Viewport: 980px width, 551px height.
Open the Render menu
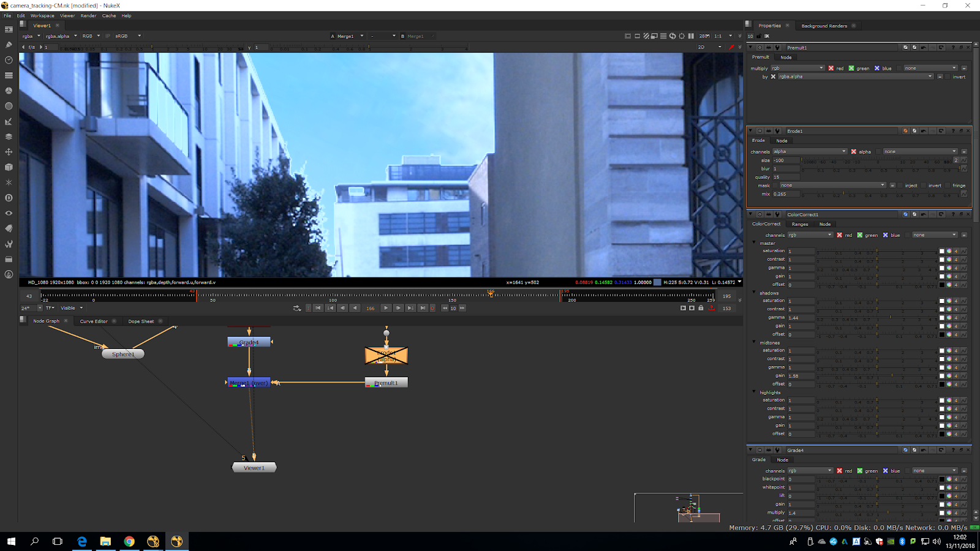88,16
